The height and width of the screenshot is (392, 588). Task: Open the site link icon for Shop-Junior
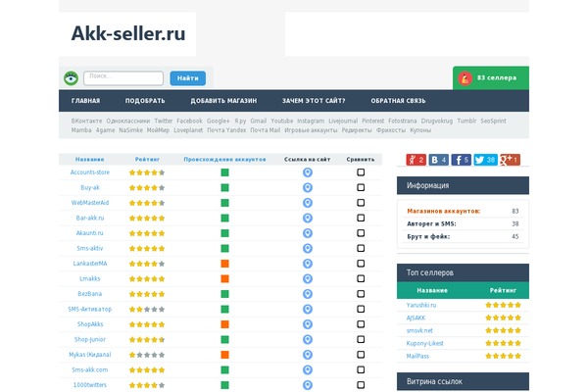coord(308,339)
